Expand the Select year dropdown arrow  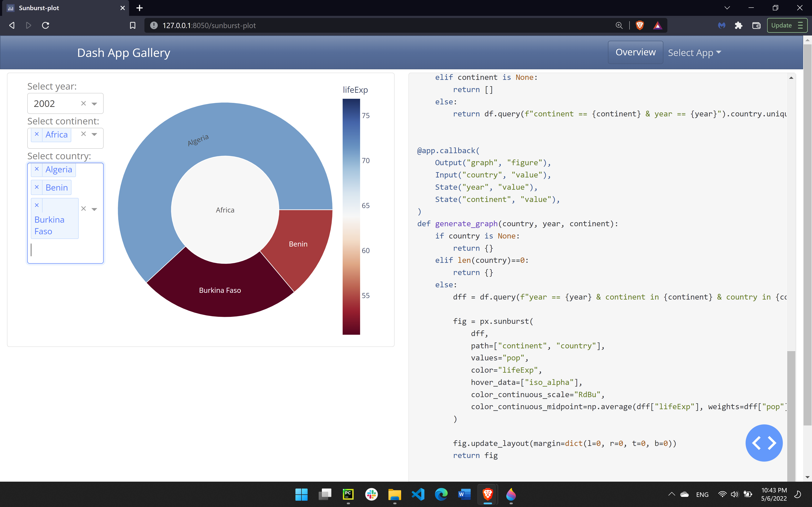pos(95,104)
